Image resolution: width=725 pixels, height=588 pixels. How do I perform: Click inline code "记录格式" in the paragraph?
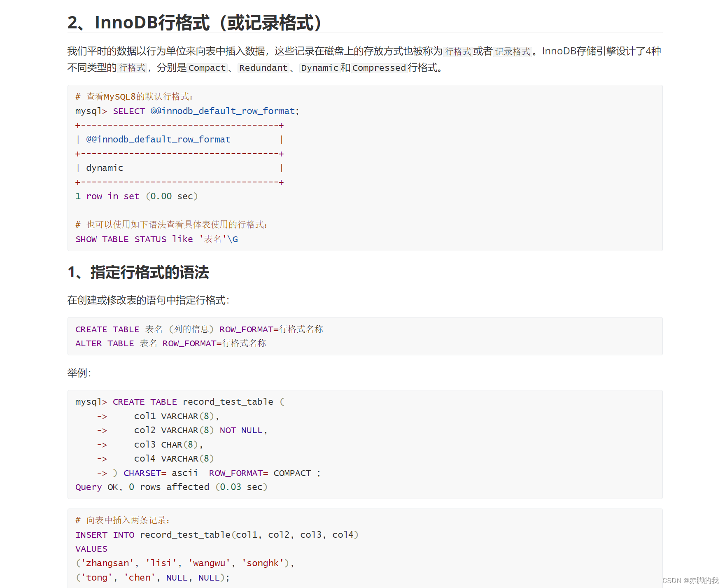(513, 51)
